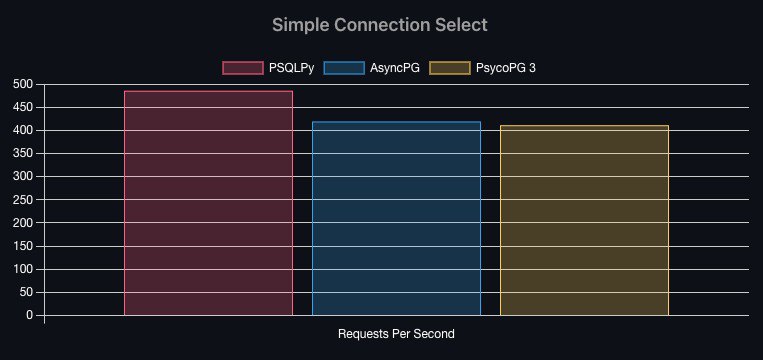Click the 450 y-axis tick label
The image size is (763, 360).
point(22,108)
